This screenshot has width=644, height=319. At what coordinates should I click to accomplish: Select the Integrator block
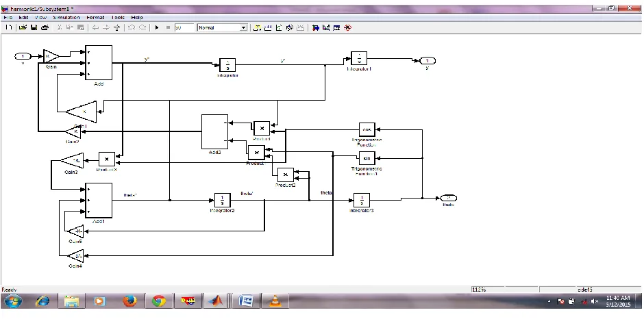(227, 65)
